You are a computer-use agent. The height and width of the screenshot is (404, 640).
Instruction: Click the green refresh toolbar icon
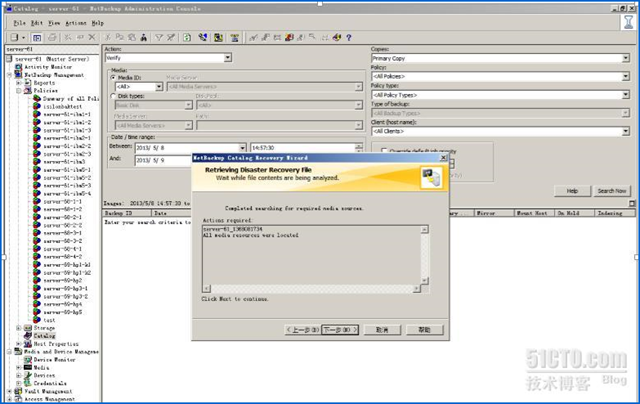pyautogui.click(x=187, y=38)
